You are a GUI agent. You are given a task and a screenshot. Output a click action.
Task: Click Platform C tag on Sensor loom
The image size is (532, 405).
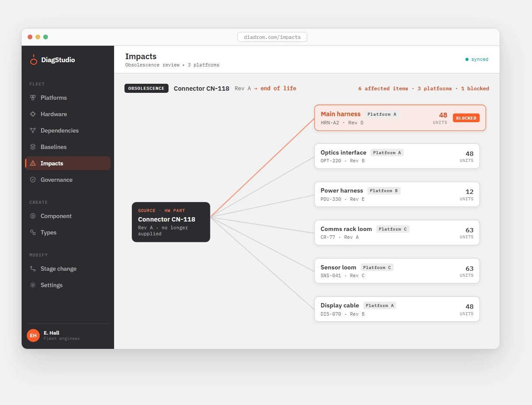(x=377, y=268)
